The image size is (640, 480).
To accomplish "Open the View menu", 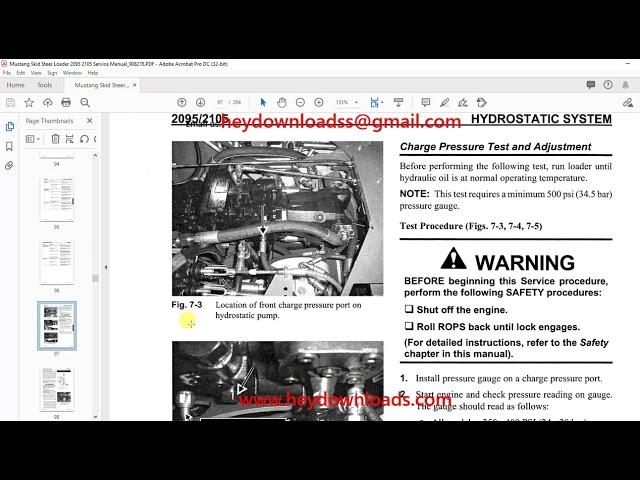I will [36, 73].
